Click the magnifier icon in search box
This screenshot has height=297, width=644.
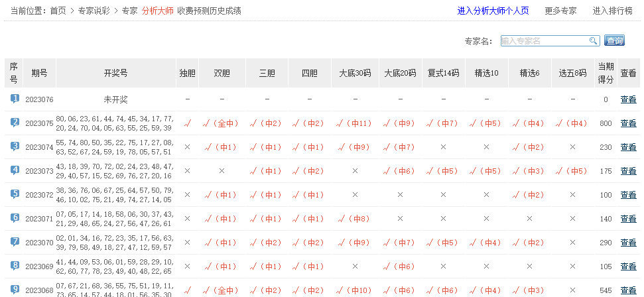pos(594,41)
